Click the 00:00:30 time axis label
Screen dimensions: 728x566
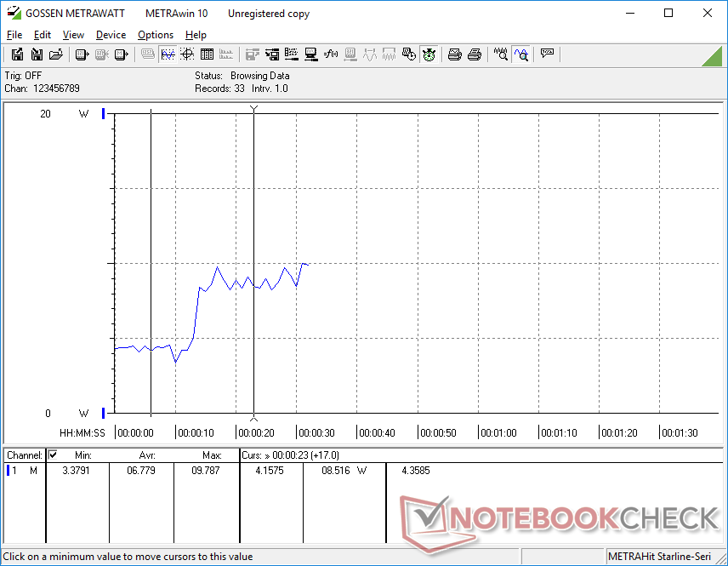(x=316, y=432)
